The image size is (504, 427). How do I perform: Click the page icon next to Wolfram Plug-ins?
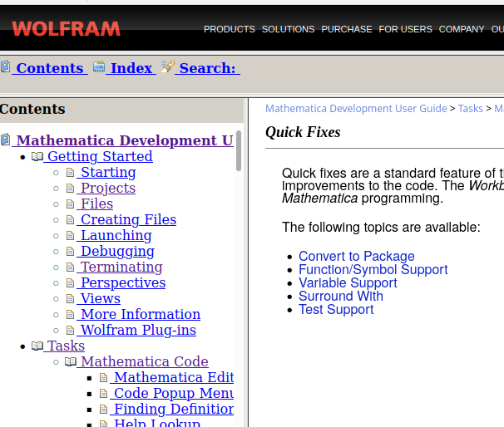(71, 330)
